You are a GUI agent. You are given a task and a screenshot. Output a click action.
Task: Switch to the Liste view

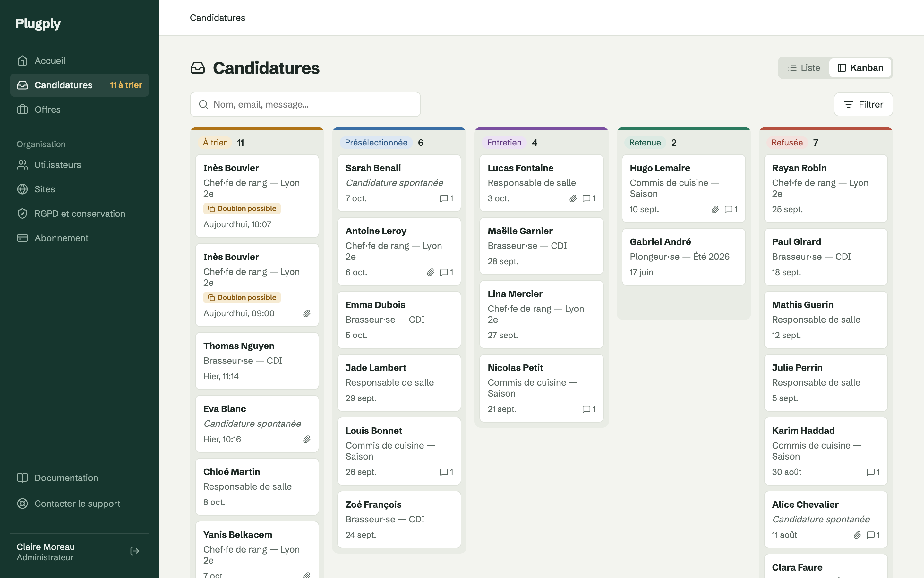click(x=804, y=68)
